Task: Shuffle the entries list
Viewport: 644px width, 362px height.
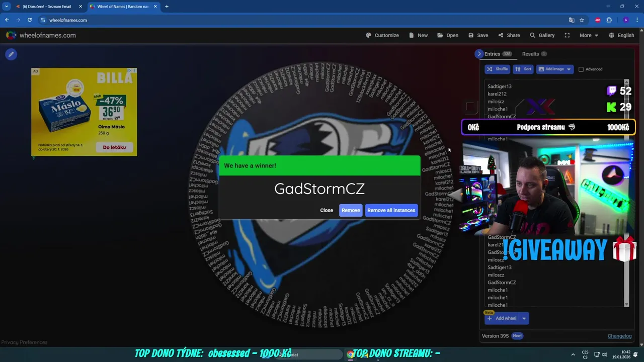Action: pos(497,69)
